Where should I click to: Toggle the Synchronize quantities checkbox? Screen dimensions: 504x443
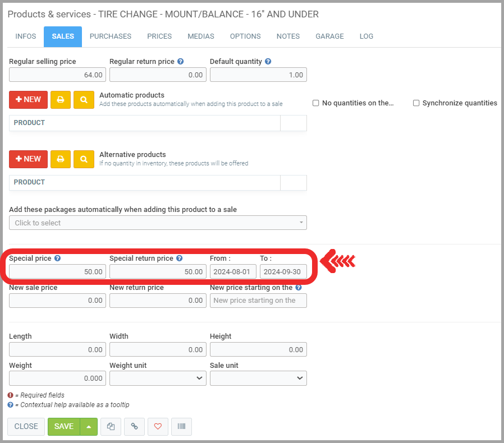coord(416,103)
